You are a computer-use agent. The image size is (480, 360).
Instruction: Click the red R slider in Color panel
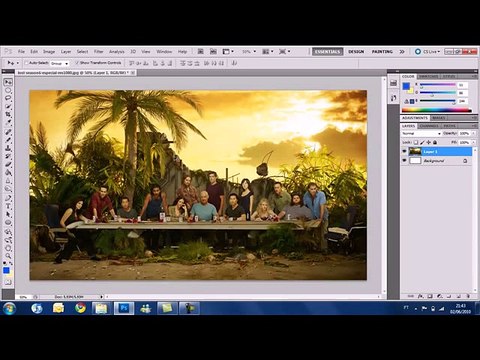[x=437, y=85]
